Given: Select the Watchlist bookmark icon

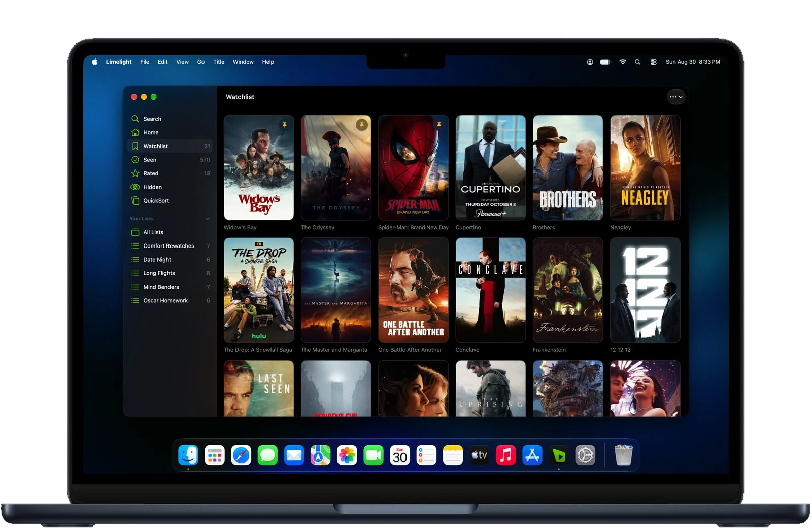Looking at the screenshot, I should click(135, 146).
